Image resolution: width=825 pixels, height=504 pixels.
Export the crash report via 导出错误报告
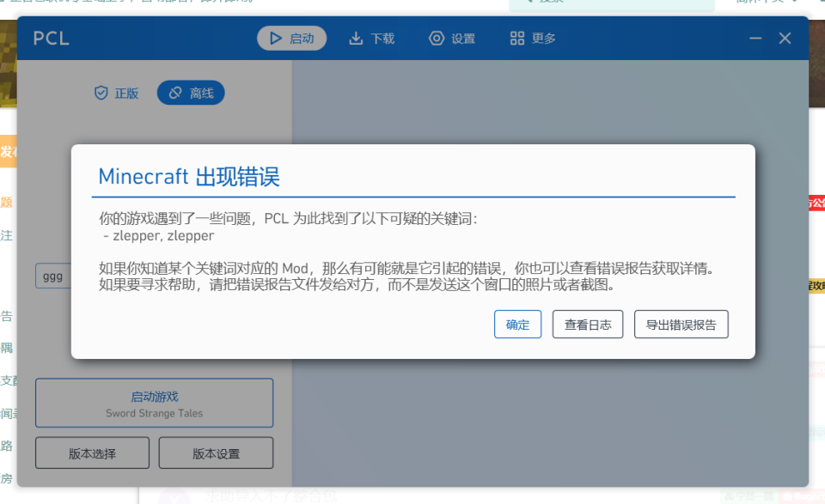tap(681, 325)
